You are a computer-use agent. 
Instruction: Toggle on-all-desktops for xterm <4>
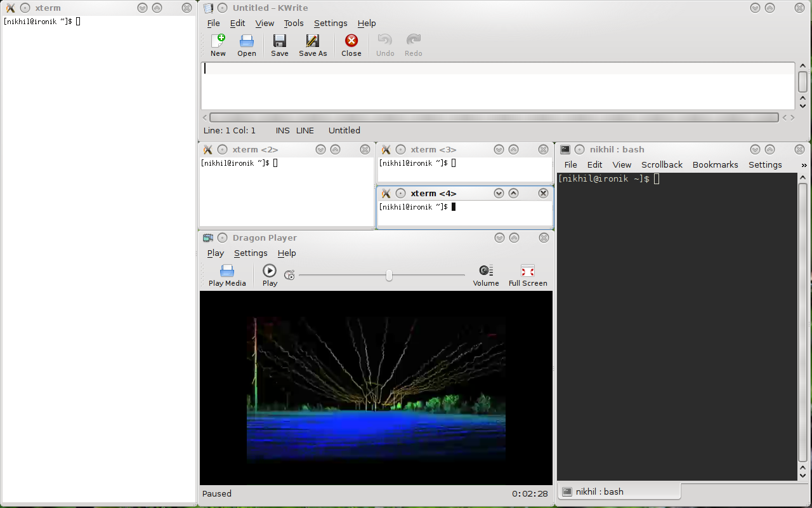tap(400, 194)
